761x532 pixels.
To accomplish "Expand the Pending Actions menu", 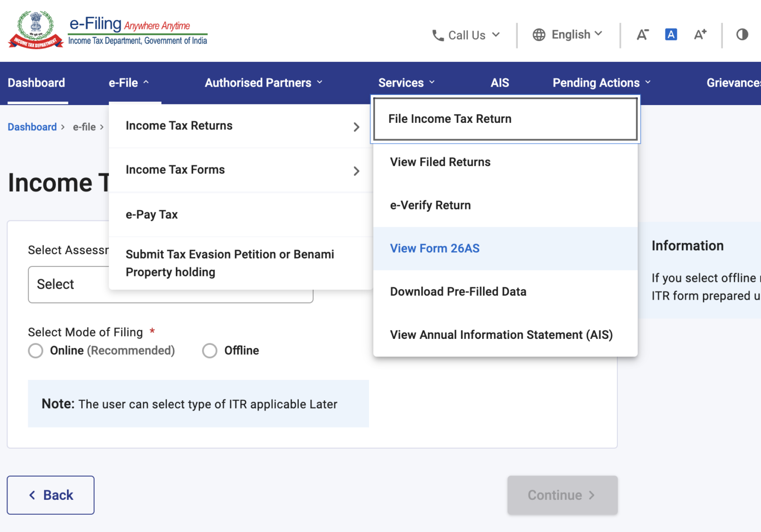I will [601, 83].
